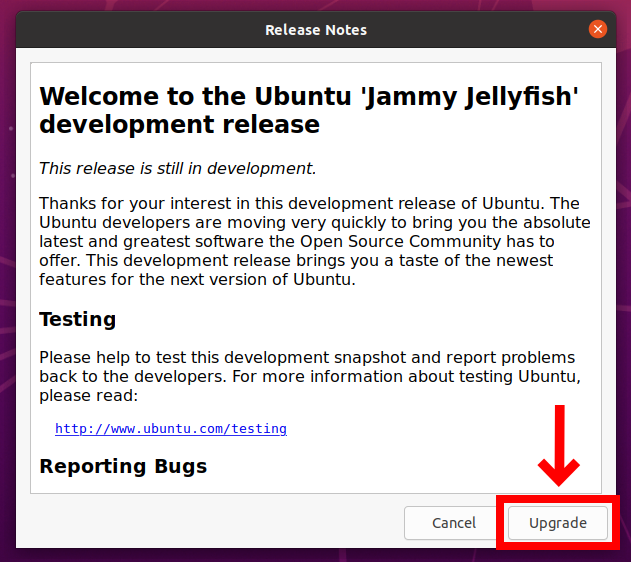Click the paragraph starting 'Please help to test'

click(x=310, y=376)
